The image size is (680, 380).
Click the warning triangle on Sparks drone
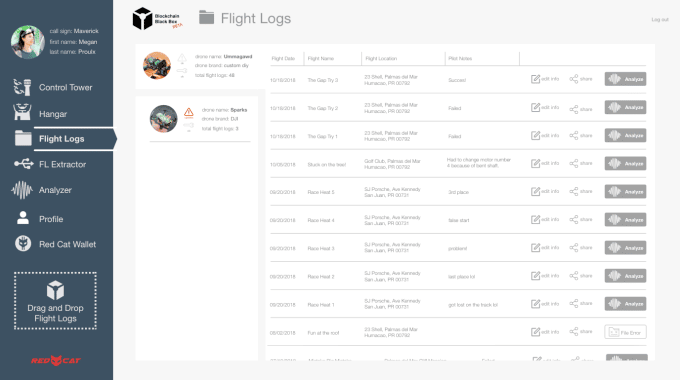click(x=189, y=112)
